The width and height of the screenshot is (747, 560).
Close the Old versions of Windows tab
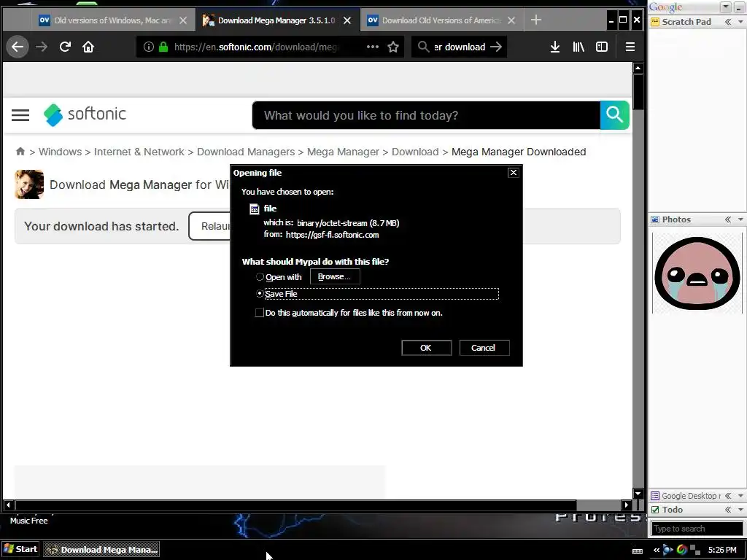point(183,20)
